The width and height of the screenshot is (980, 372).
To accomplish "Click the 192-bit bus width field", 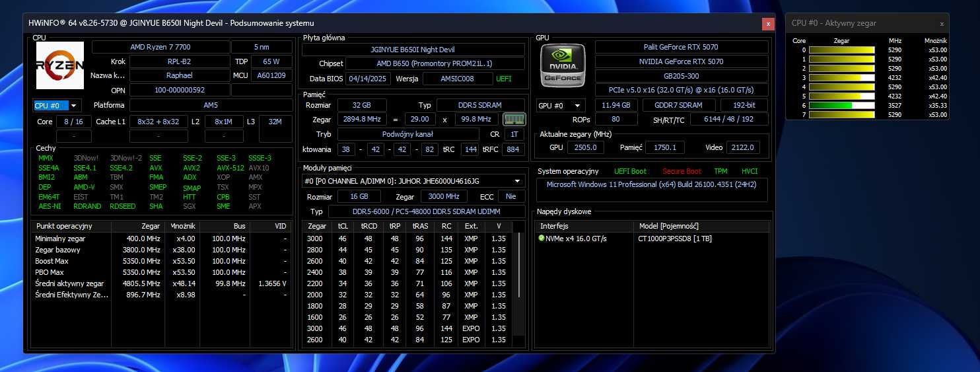I will [x=744, y=105].
